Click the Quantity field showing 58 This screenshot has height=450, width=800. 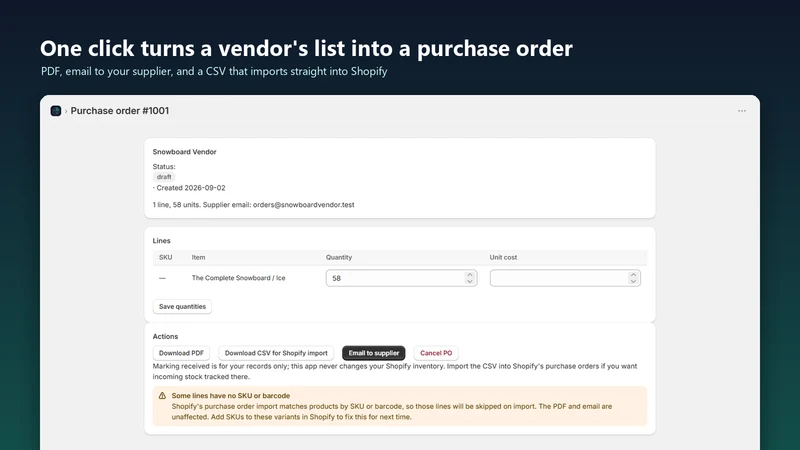(402, 278)
